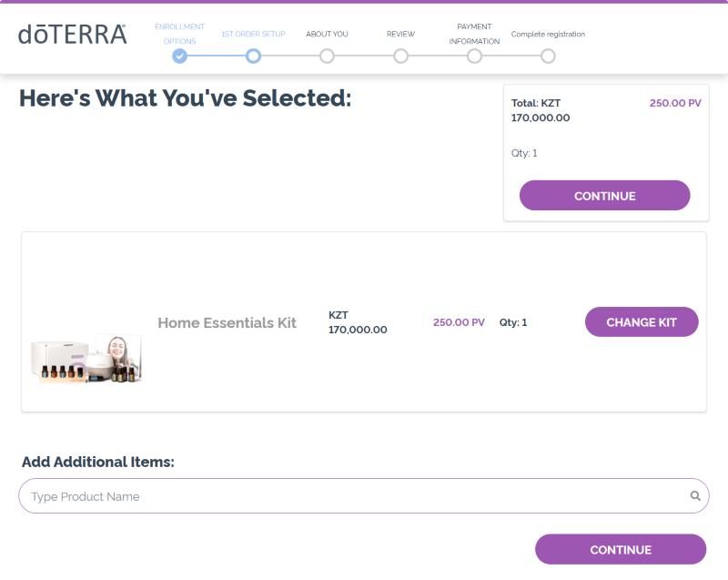Select the Complete registration step label
728x580 pixels.
point(548,34)
